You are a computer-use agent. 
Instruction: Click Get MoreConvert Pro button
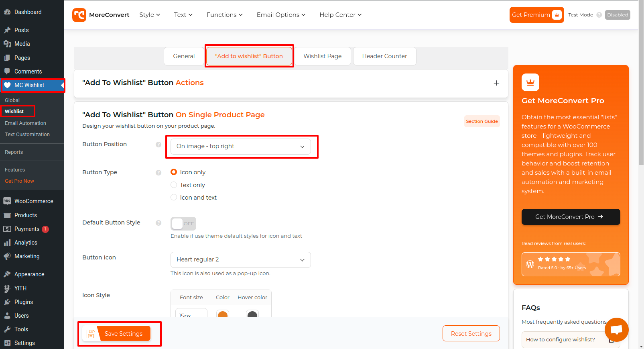click(571, 217)
